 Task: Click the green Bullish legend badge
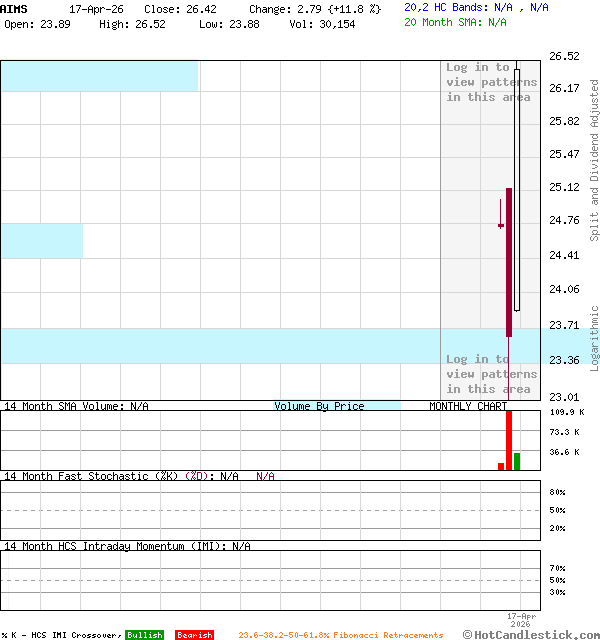144,635
